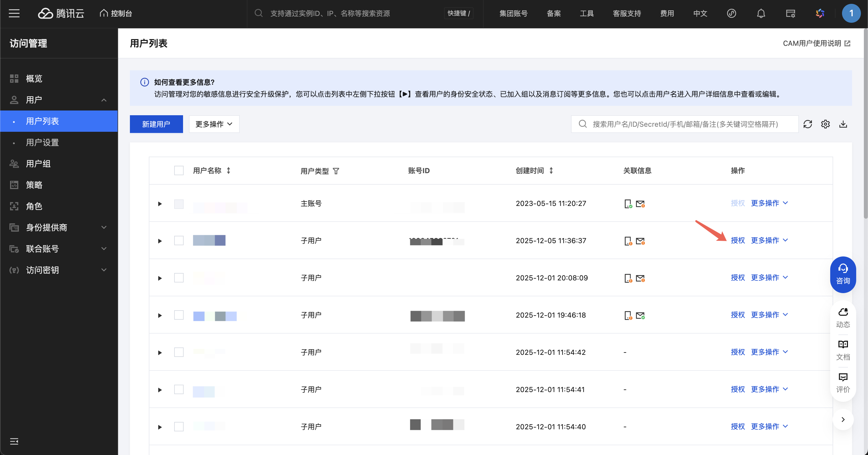The width and height of the screenshot is (868, 455).
Task: Open the 文档 docs icon in side panel
Action: point(843,350)
